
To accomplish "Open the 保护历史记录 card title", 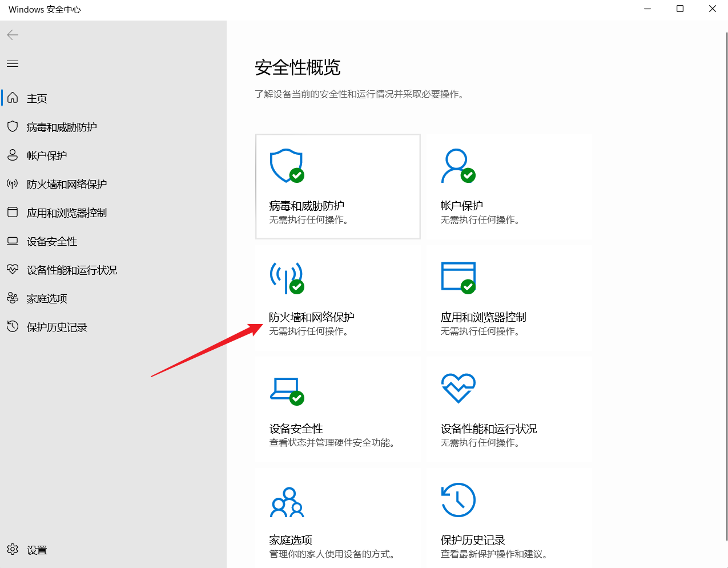I will [x=473, y=540].
